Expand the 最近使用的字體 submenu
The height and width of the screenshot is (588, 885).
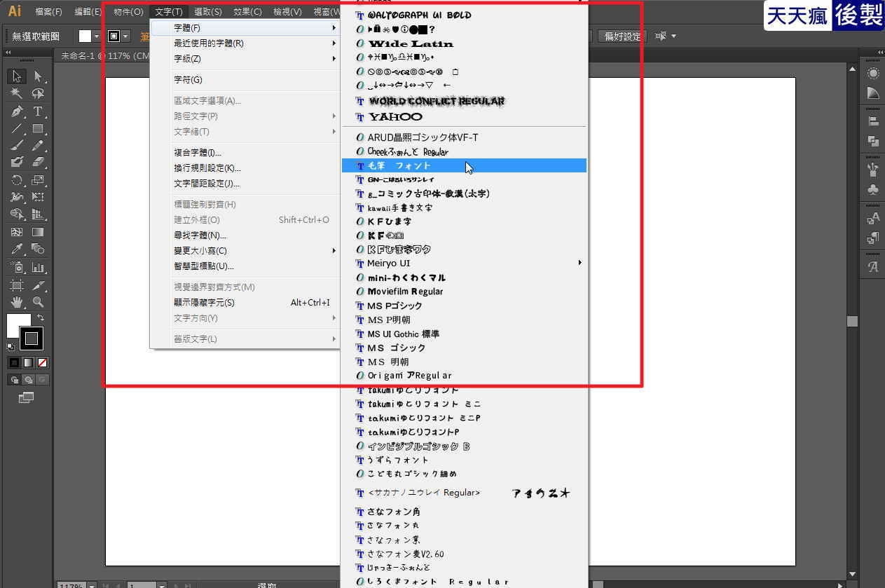[x=245, y=43]
